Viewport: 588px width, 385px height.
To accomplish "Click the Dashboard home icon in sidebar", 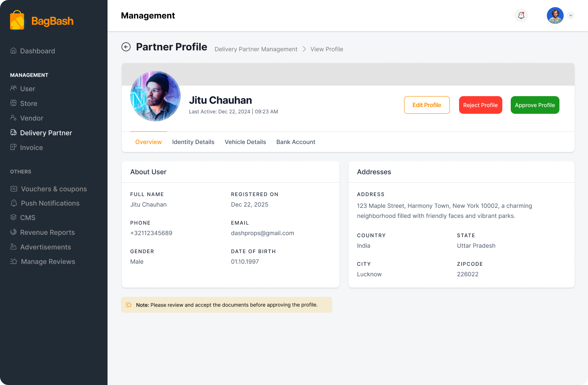I will (x=13, y=51).
